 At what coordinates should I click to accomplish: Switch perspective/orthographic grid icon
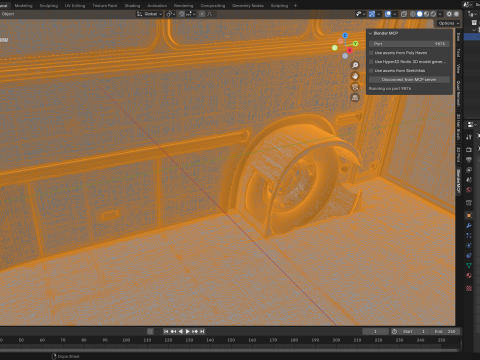point(355,98)
